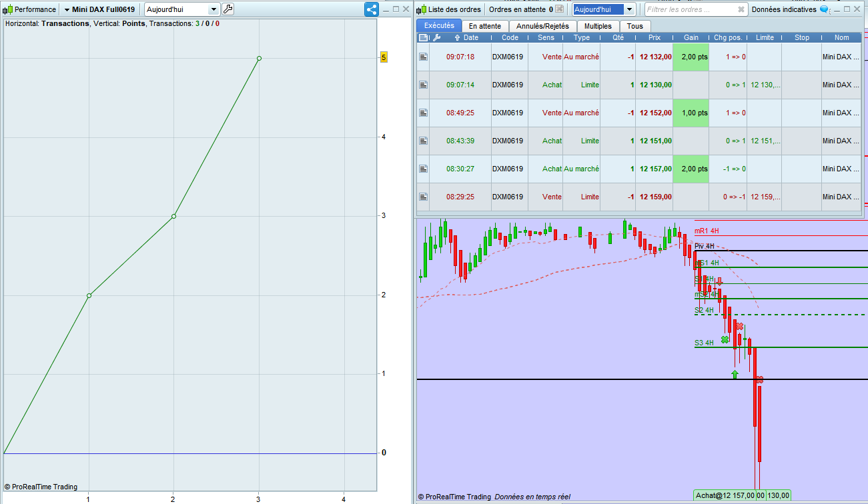
Task: Open details icon for 09:07:18 order
Action: pyautogui.click(x=423, y=57)
